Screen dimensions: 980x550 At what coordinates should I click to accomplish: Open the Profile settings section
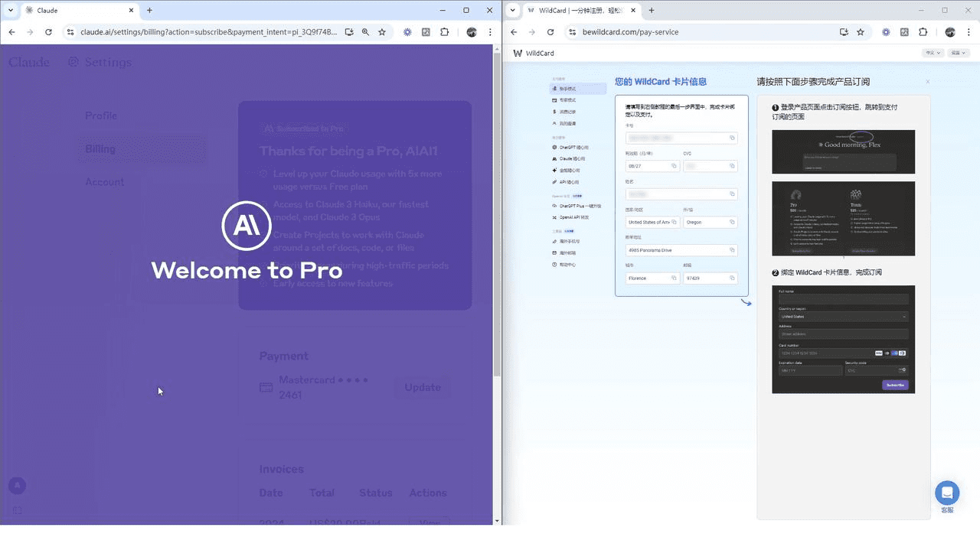pos(101,116)
